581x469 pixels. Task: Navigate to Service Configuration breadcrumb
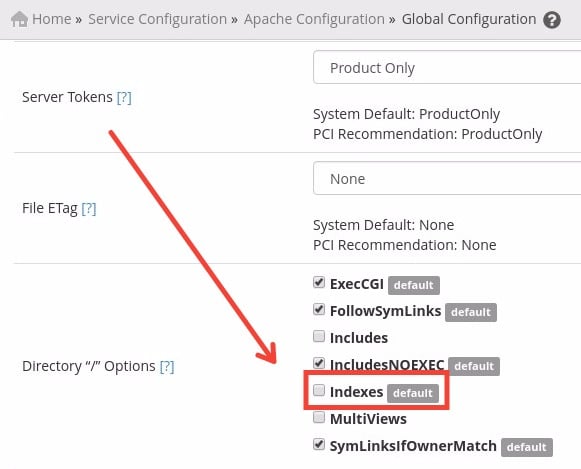[157, 19]
